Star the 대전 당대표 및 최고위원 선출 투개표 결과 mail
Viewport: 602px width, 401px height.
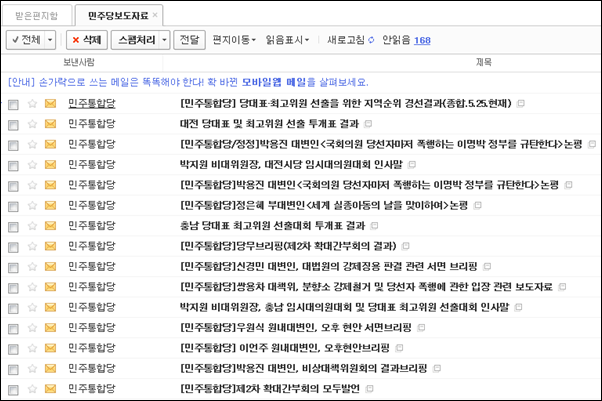tap(33, 124)
